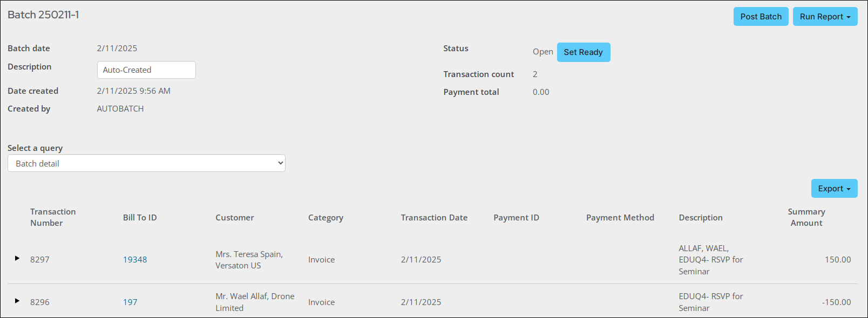Image resolution: width=868 pixels, height=318 pixels.
Task: Sort by Bill To ID column
Action: (x=140, y=218)
